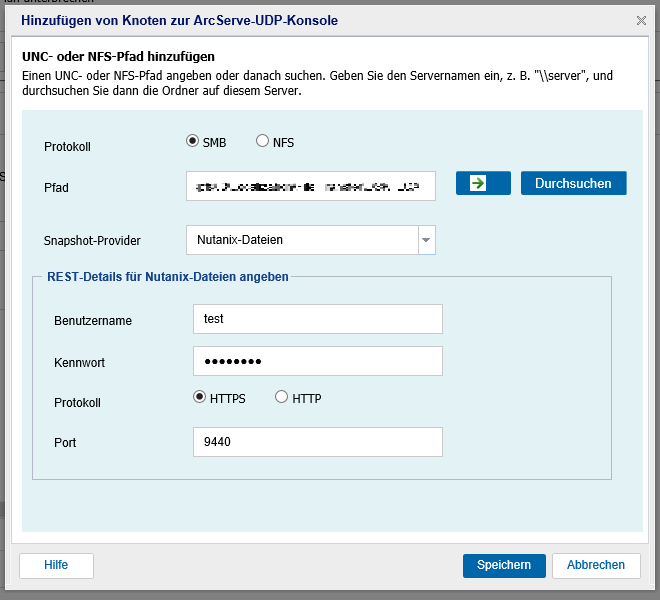The width and height of the screenshot is (660, 600).
Task: Click the green arrow validate path button
Action: (483, 183)
